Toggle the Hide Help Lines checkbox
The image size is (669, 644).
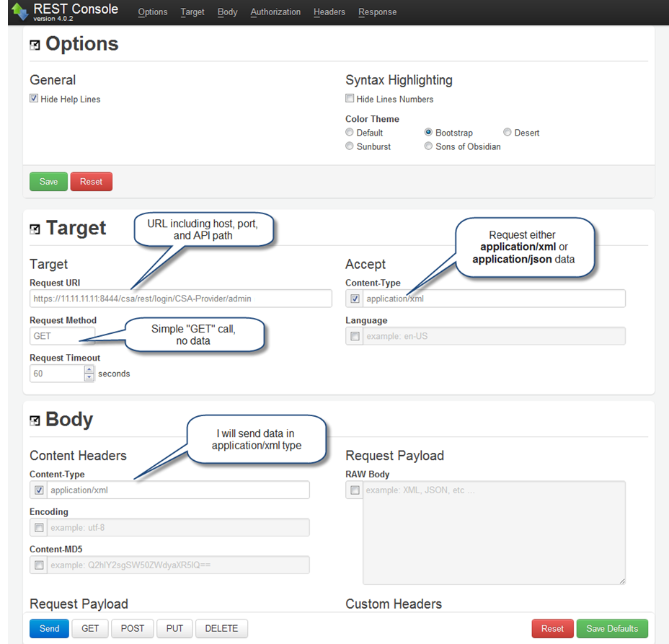click(x=34, y=99)
